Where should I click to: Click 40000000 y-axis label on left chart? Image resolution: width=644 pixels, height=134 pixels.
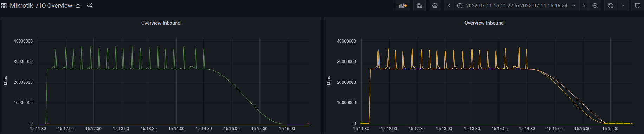tap(23, 41)
